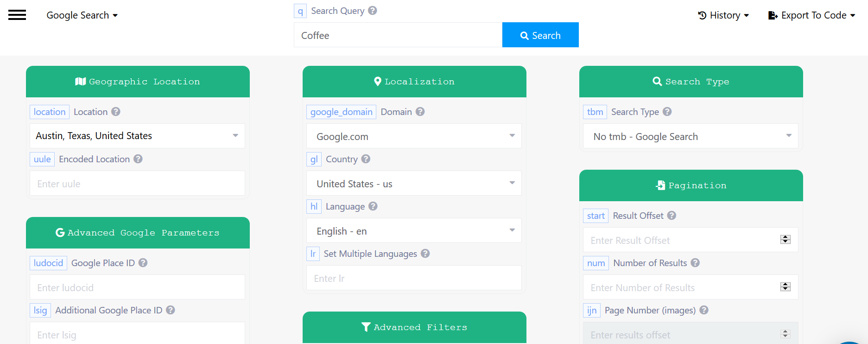Click the Enter lr input field
The width and height of the screenshot is (868, 344).
point(414,278)
